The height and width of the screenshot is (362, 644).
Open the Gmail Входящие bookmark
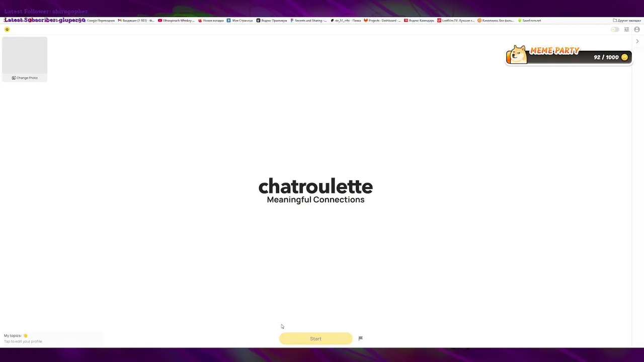click(x=136, y=21)
